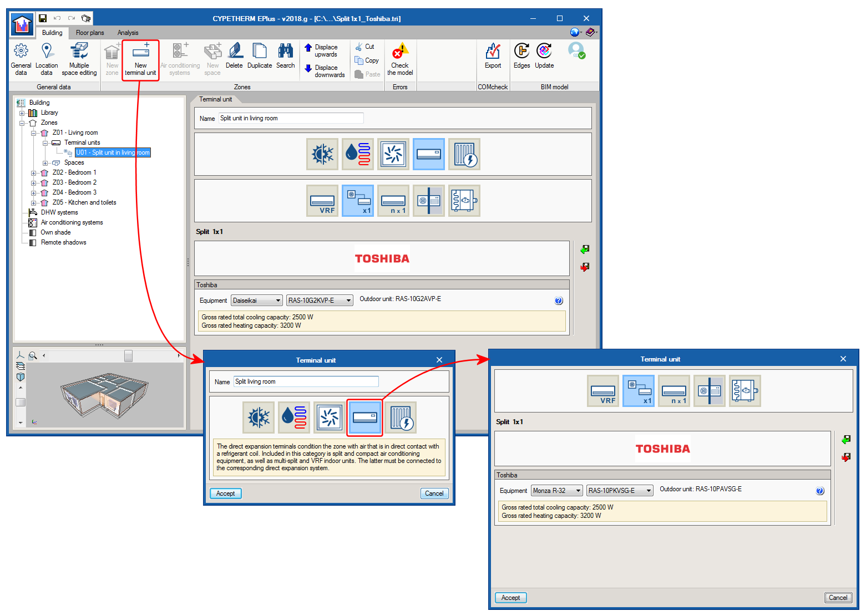The width and height of the screenshot is (866, 616).
Task: Click Cancel in right Terminal unit dialog
Action: (838, 598)
